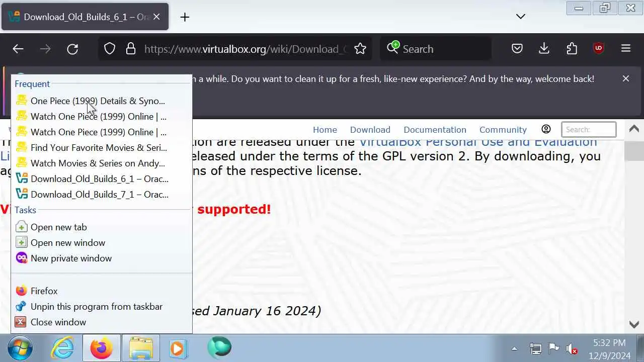Close the Download_Old_Builds_6_1 tab
Viewport: 644px width, 362px height.
[x=156, y=17]
